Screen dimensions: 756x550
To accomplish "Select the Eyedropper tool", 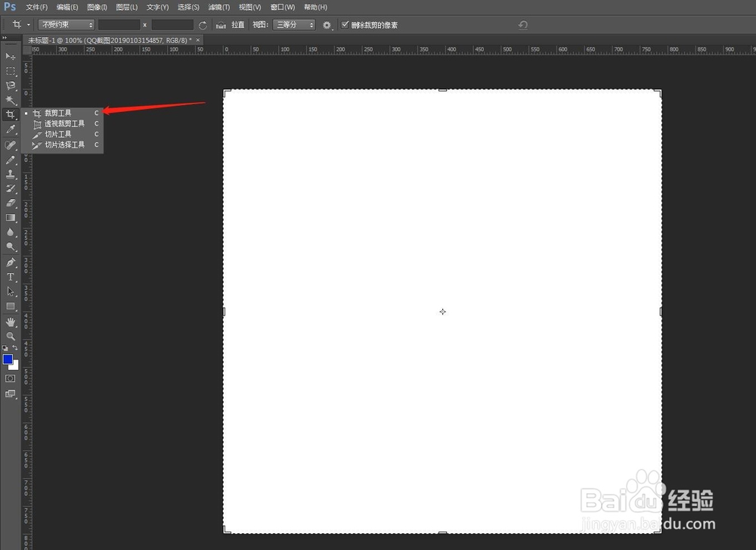I will point(11,129).
